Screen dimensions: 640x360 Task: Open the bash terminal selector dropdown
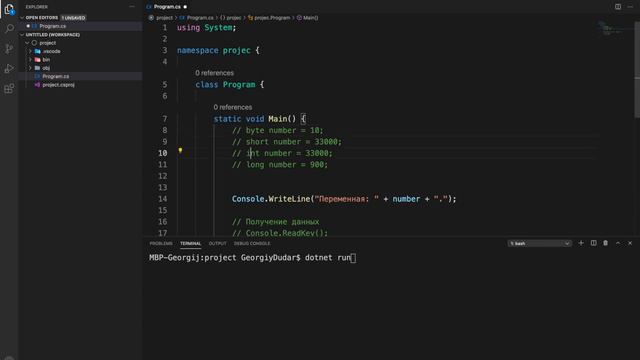pos(539,243)
